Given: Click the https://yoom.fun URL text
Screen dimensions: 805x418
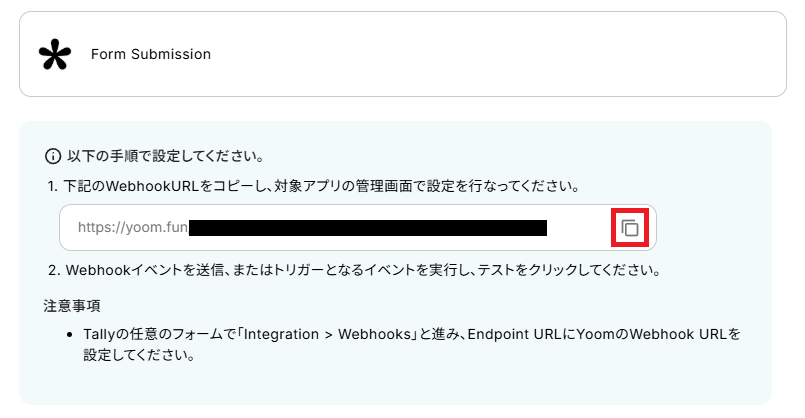Looking at the screenshot, I should tap(132, 228).
